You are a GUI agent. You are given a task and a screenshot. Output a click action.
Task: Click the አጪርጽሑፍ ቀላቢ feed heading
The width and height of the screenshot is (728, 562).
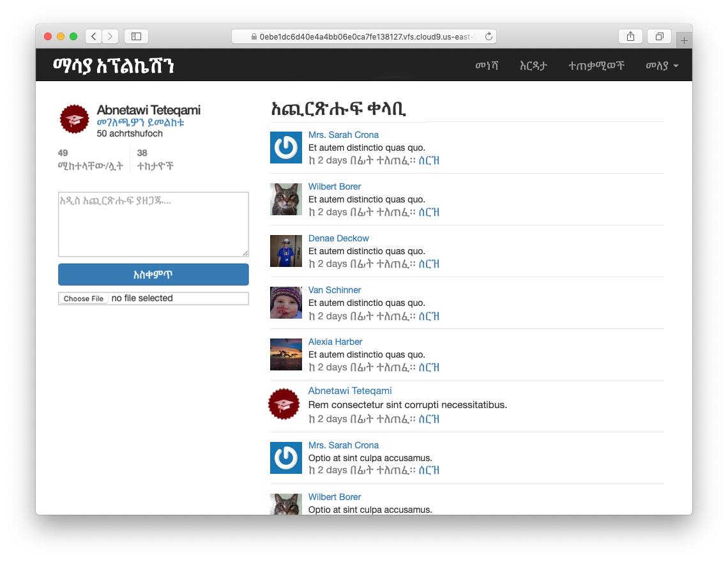(x=338, y=109)
